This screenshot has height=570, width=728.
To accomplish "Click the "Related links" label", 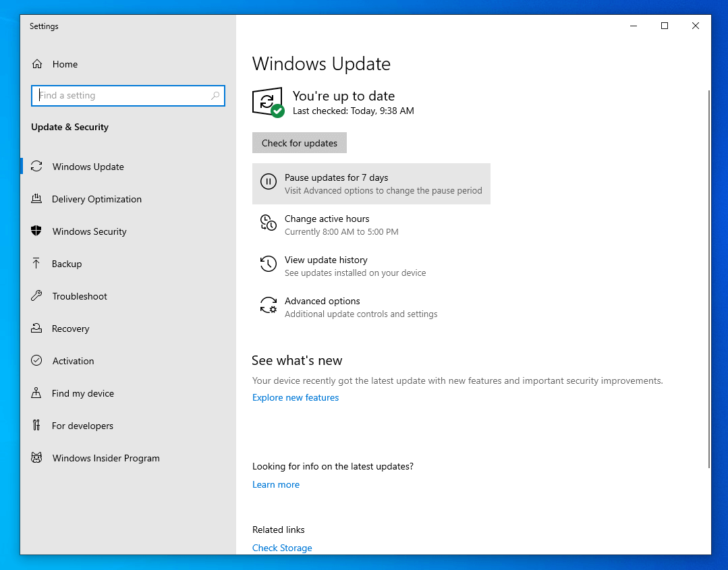I will [279, 530].
